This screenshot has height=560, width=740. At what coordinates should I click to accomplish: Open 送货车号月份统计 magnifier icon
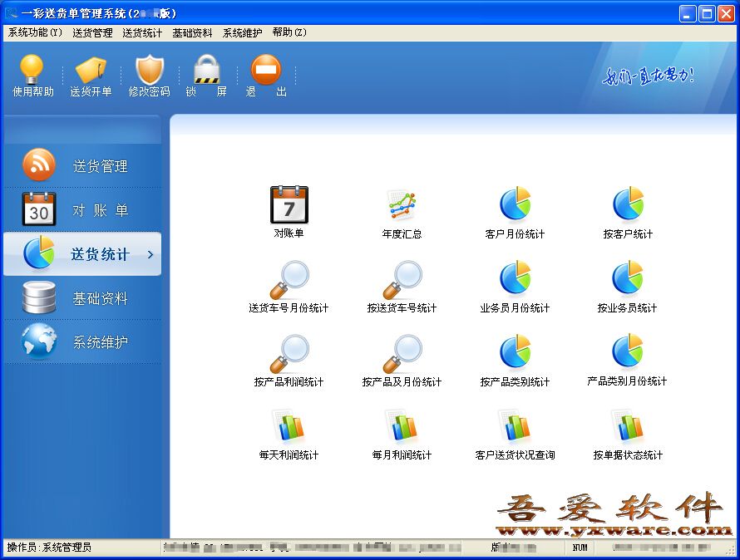[x=289, y=280]
